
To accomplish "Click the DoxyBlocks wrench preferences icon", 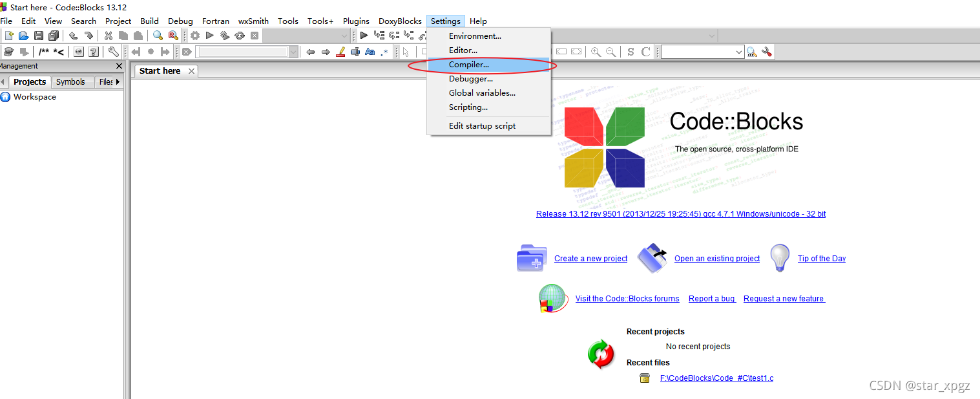I will point(113,52).
